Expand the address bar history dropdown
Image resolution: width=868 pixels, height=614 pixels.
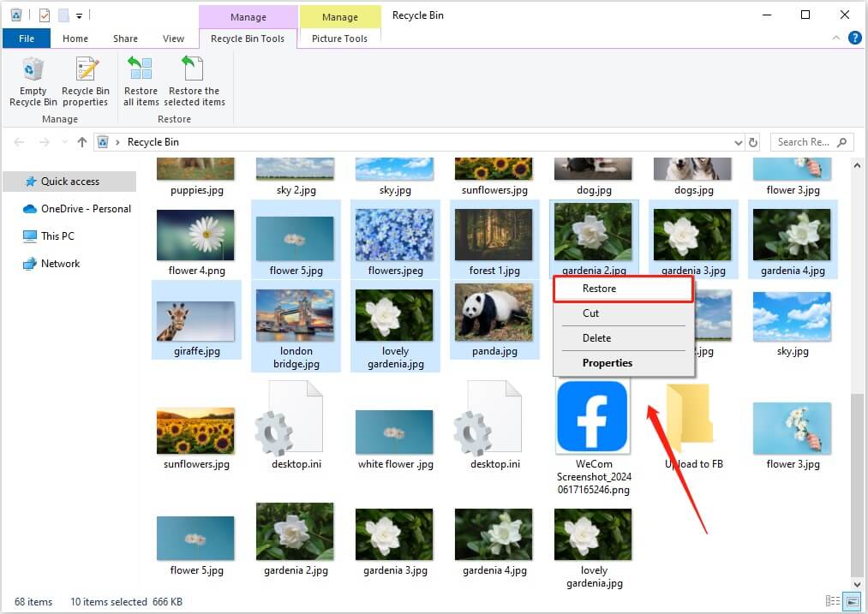739,142
